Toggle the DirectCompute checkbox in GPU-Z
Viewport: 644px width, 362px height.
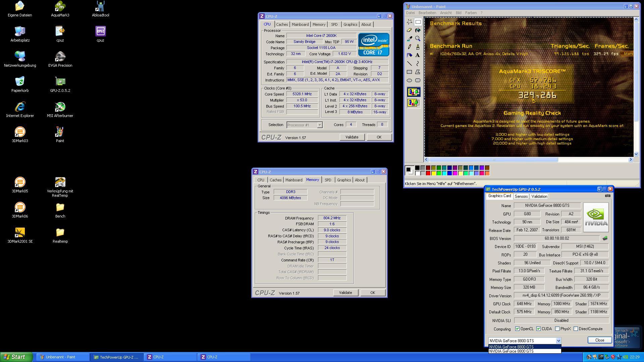click(576, 329)
